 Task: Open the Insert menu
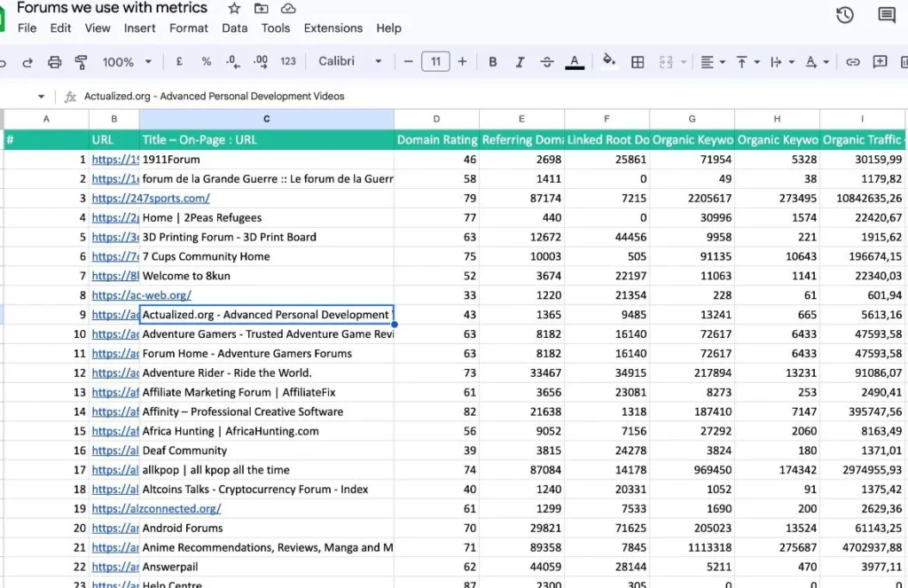tap(139, 28)
